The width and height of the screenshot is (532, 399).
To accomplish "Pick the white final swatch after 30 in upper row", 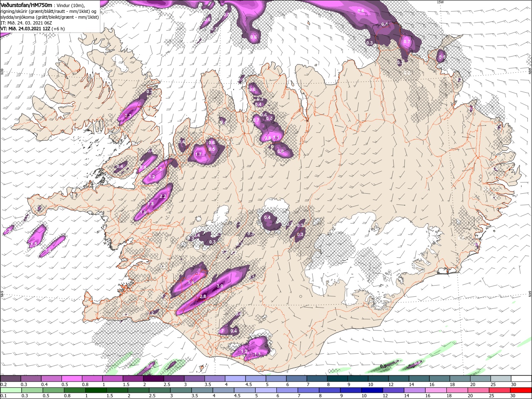I will point(522,379).
